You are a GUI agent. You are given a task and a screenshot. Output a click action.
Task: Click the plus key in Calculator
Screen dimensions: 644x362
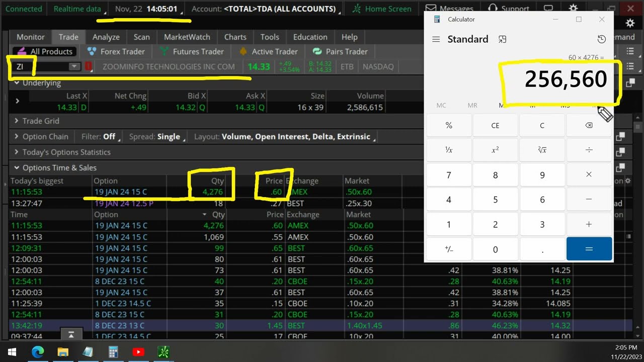(589, 224)
